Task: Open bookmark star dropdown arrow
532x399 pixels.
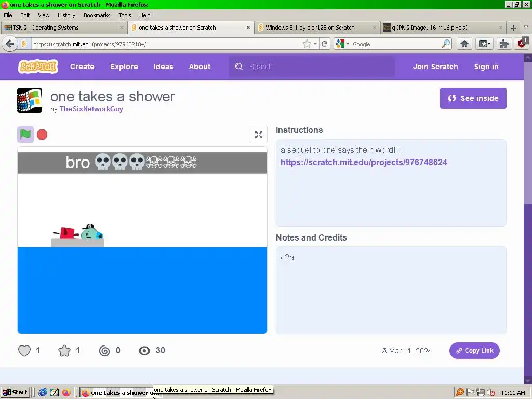Action: pyautogui.click(x=315, y=44)
